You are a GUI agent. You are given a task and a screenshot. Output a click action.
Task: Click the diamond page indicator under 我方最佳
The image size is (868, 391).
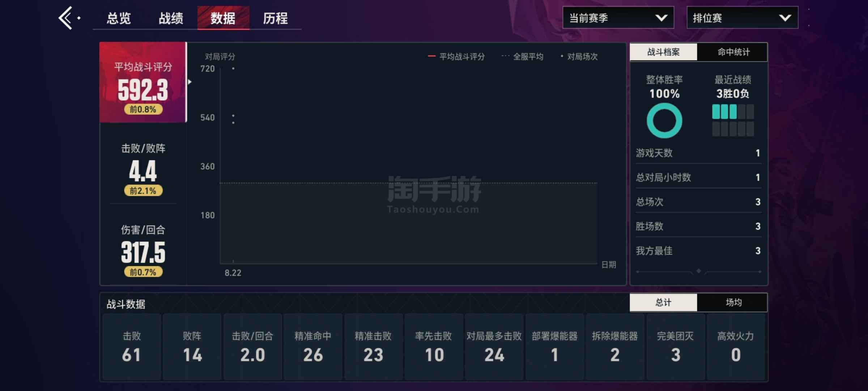point(699,271)
